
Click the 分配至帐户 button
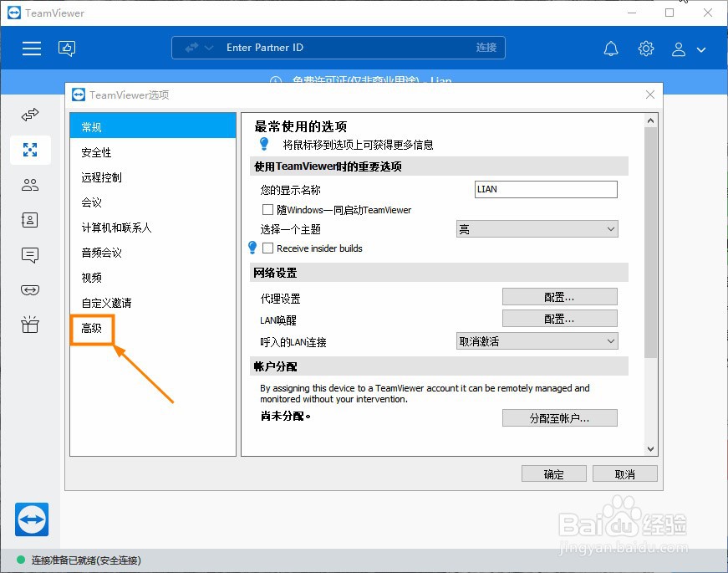coord(559,418)
